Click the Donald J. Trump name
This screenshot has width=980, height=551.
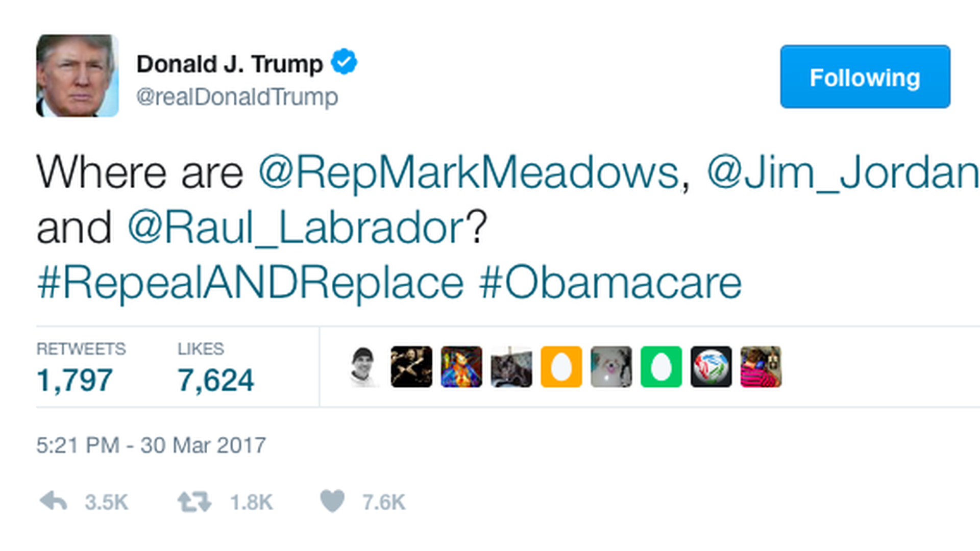click(230, 64)
